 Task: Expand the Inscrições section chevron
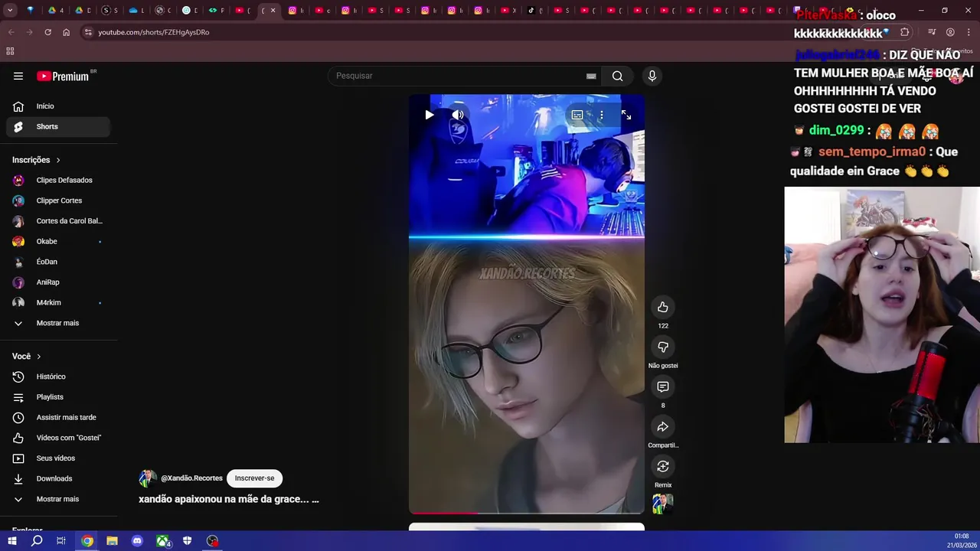click(58, 160)
